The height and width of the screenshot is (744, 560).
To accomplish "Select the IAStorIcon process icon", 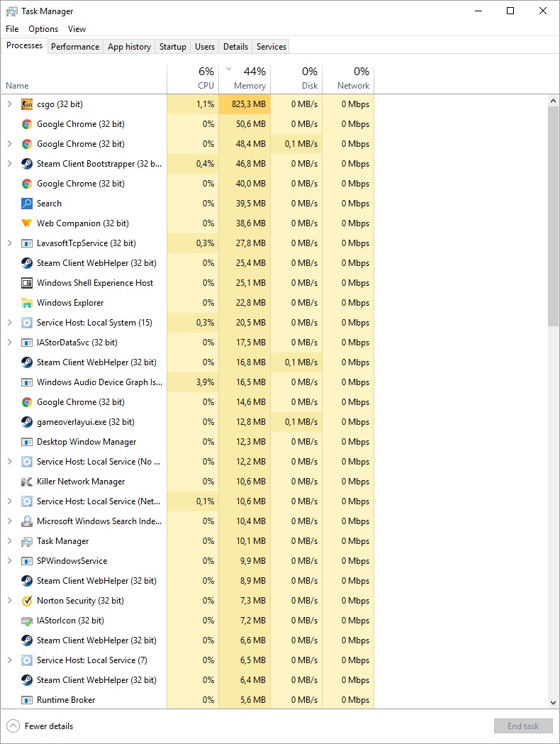I will point(27,621).
